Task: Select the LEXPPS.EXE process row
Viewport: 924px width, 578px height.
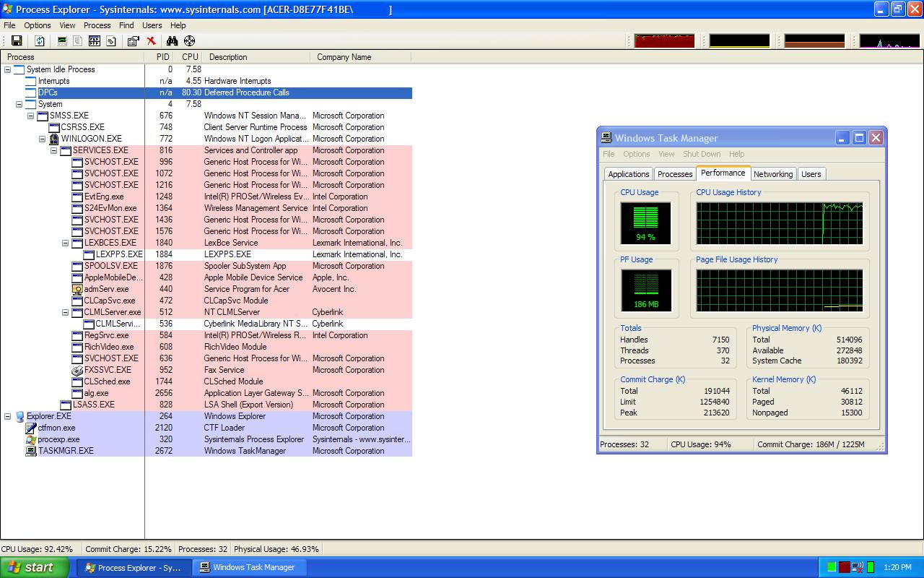Action: tap(206, 254)
